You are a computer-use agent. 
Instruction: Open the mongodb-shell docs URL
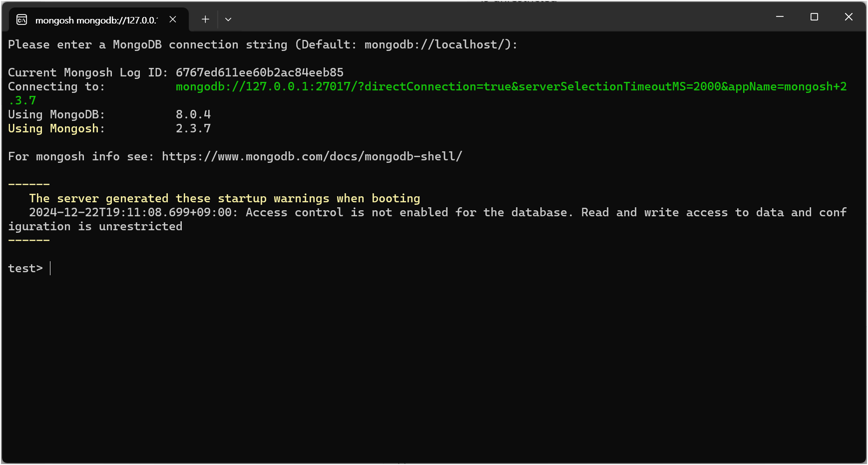pos(312,156)
